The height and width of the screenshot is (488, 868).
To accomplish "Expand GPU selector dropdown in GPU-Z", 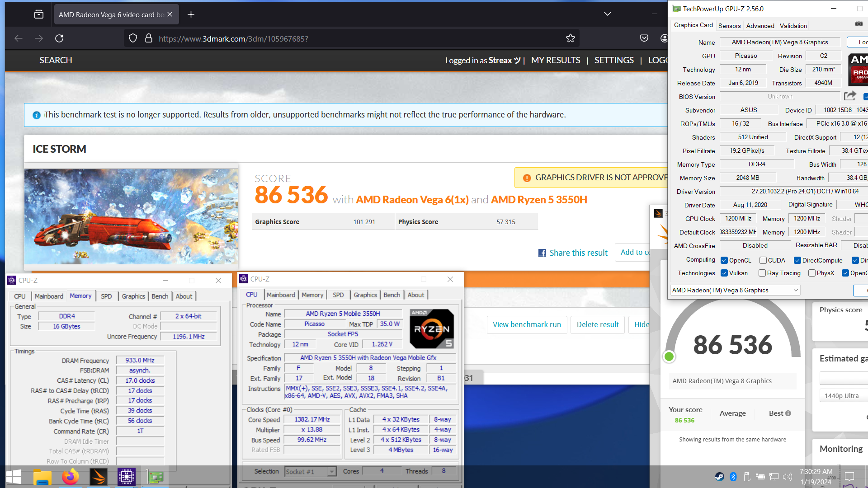I will point(735,291).
